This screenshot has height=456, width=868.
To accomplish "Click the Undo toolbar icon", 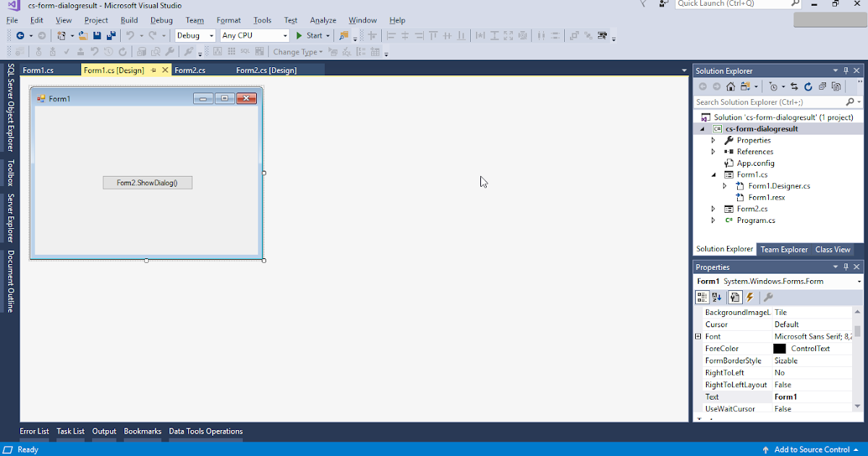I will (x=129, y=35).
